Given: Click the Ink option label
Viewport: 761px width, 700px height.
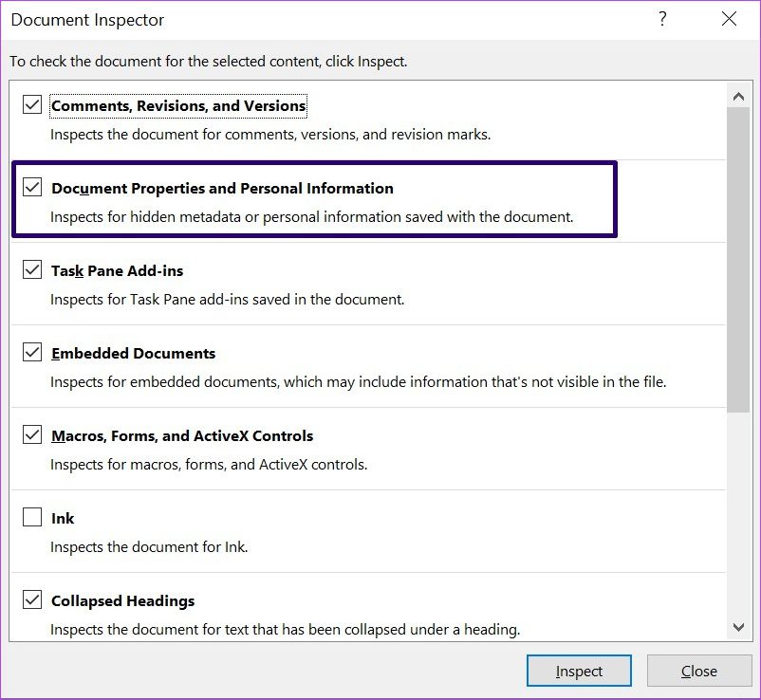Looking at the screenshot, I should (x=63, y=518).
